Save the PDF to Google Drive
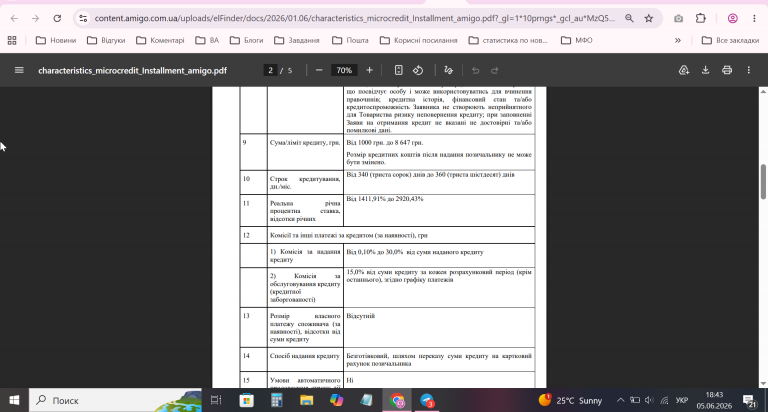This screenshot has height=412, width=768. pos(684,70)
